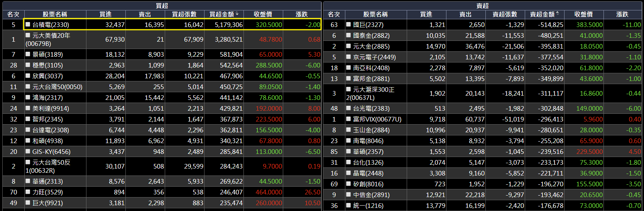Open stock 京元電子(2449)
Image resolution: width=644 pixels, height=211 pixels.
[x=374, y=57]
